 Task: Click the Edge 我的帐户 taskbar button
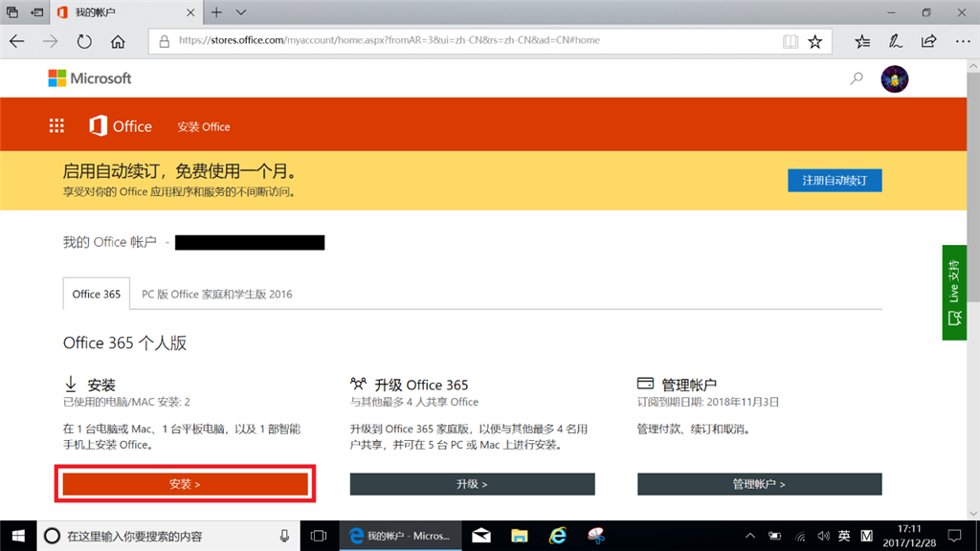tap(401, 536)
